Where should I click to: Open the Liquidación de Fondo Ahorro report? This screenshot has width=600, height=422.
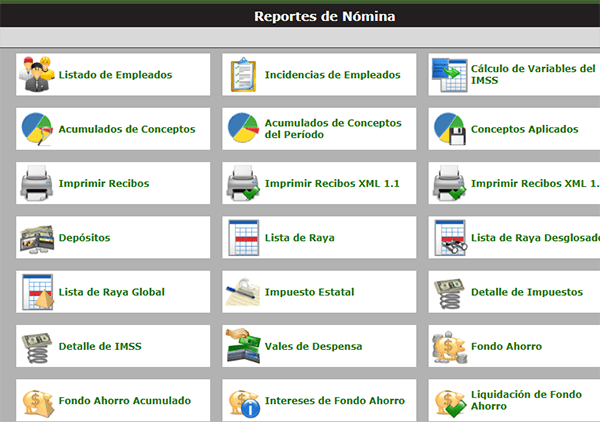click(x=528, y=401)
